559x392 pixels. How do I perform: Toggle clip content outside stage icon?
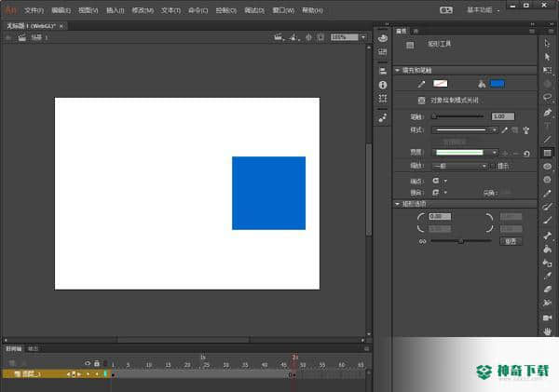pyautogui.click(x=320, y=37)
